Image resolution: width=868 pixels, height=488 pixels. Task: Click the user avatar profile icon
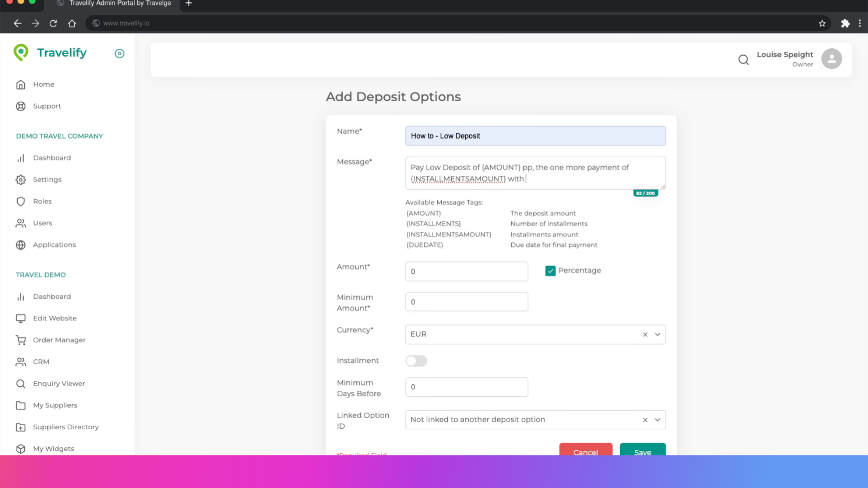coord(831,59)
